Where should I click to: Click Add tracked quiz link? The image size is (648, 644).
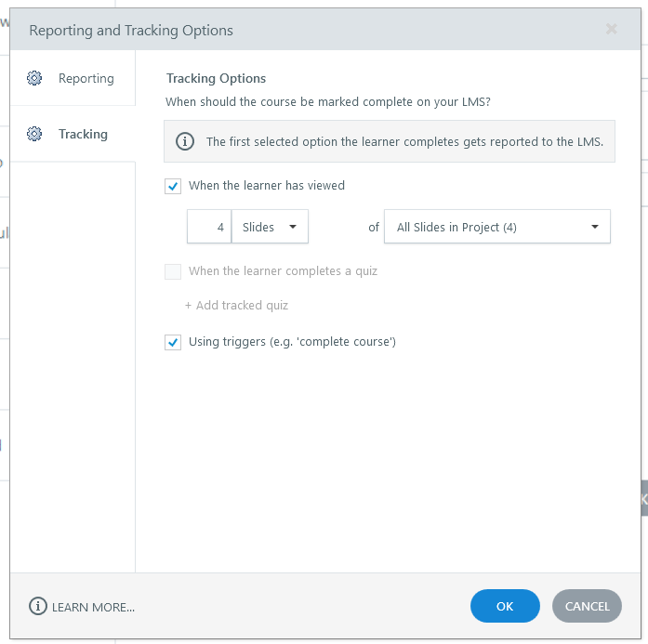pos(242,305)
